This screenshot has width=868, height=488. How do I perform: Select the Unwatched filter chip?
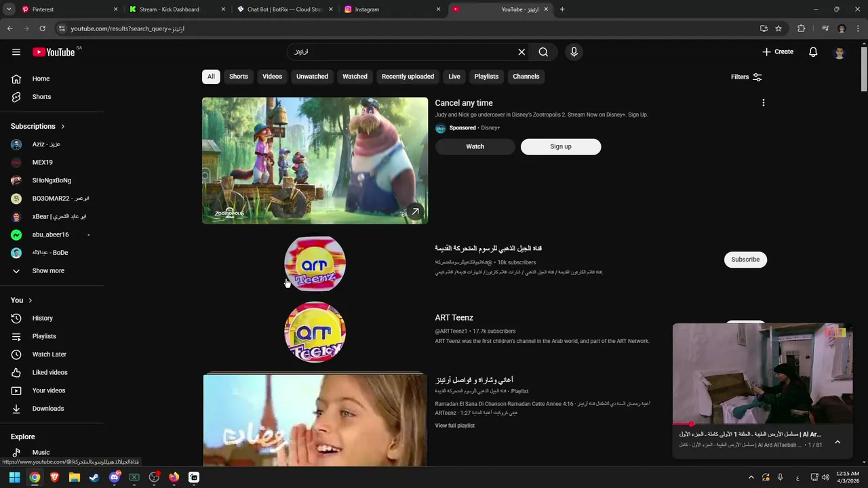[312, 77]
